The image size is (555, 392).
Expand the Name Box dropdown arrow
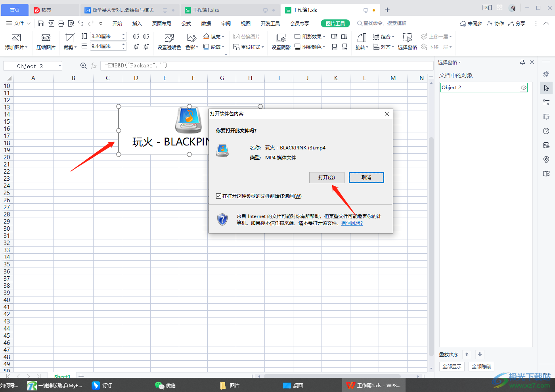pyautogui.click(x=60, y=66)
